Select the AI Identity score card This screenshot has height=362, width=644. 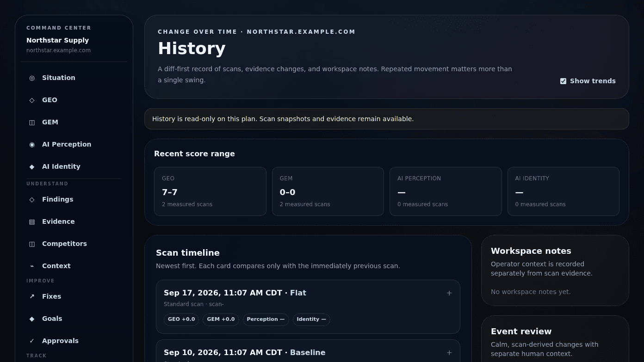click(x=563, y=191)
